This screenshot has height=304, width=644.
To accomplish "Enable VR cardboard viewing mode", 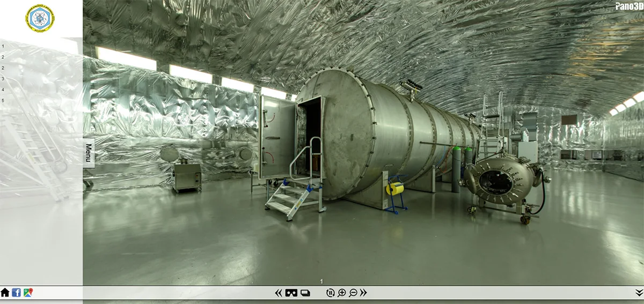I will click(x=291, y=293).
